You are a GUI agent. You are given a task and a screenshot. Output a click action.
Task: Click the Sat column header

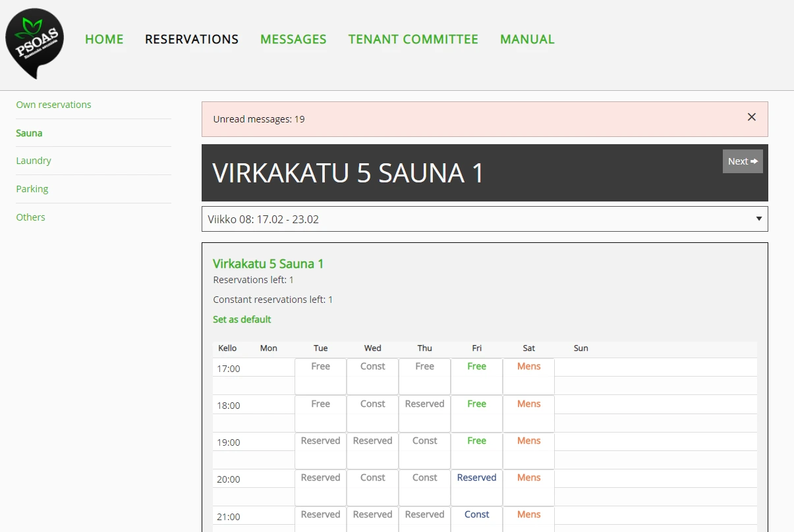[529, 348]
